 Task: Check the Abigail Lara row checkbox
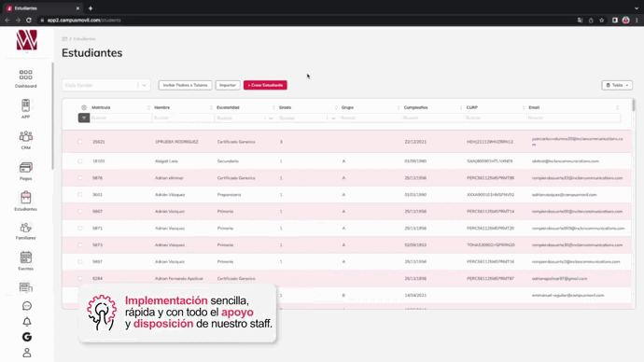coord(80,161)
